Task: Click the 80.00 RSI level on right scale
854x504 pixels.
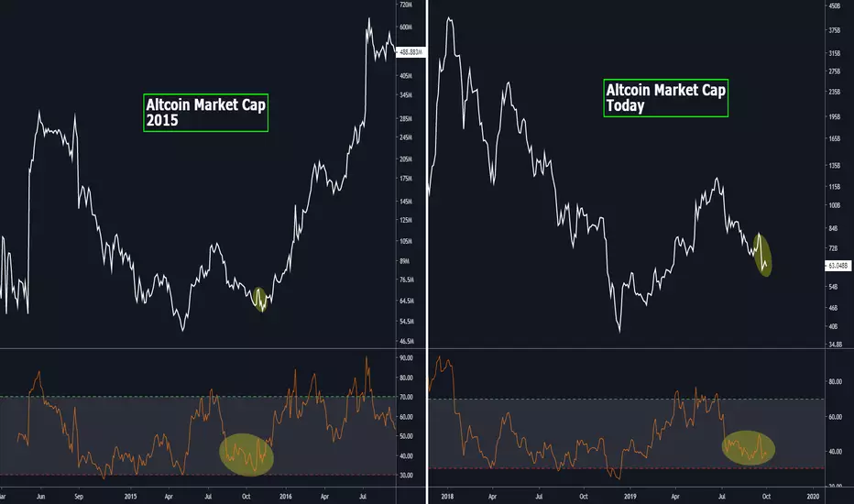Action: coord(836,382)
